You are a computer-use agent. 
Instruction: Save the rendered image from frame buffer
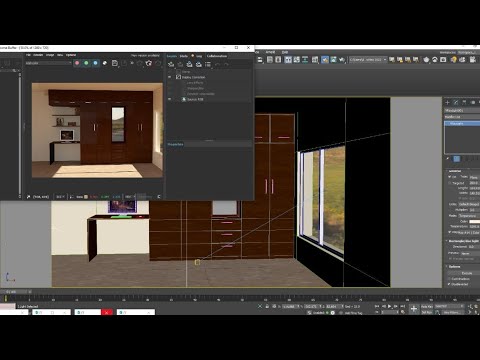click(x=115, y=63)
